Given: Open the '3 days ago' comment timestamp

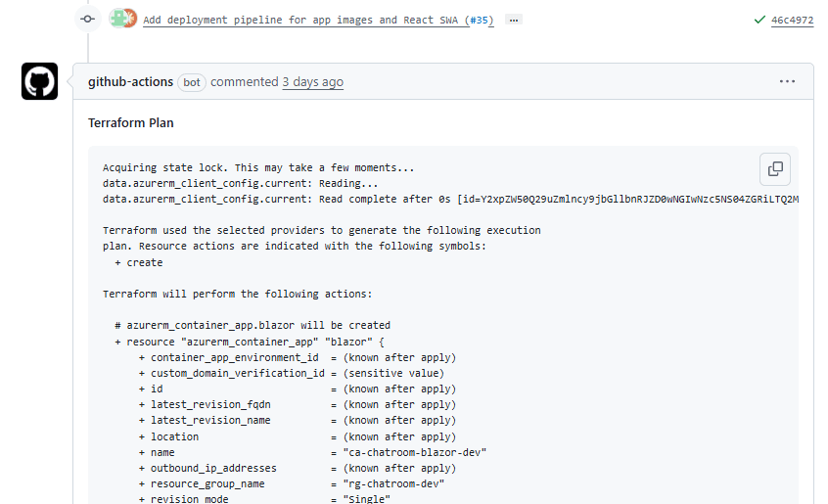Looking at the screenshot, I should point(312,82).
